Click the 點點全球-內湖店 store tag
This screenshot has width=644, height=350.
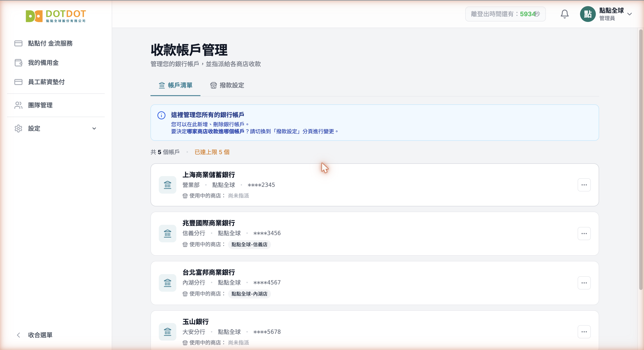point(249,294)
